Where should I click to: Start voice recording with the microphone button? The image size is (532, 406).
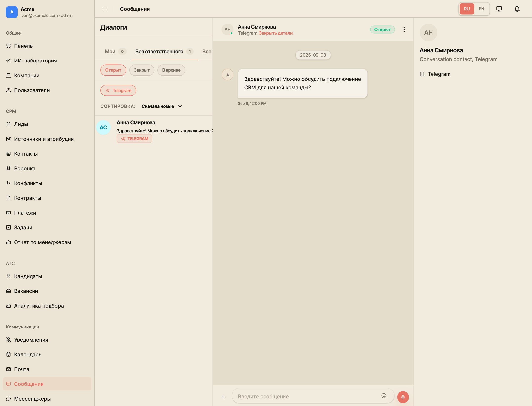[403, 397]
